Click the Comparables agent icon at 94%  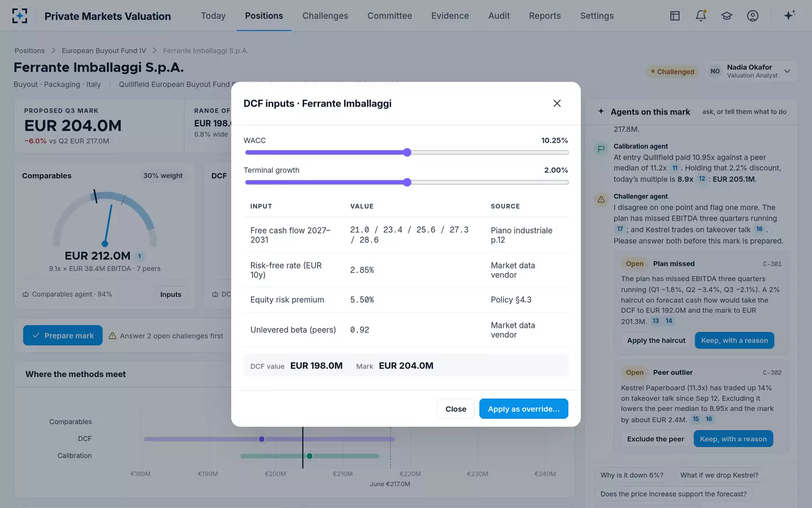25,294
